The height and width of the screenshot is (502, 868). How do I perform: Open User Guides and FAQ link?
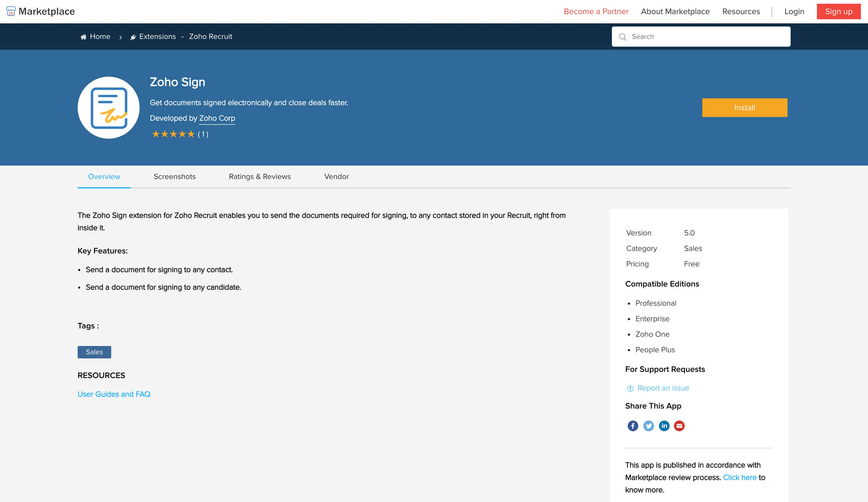[114, 394]
